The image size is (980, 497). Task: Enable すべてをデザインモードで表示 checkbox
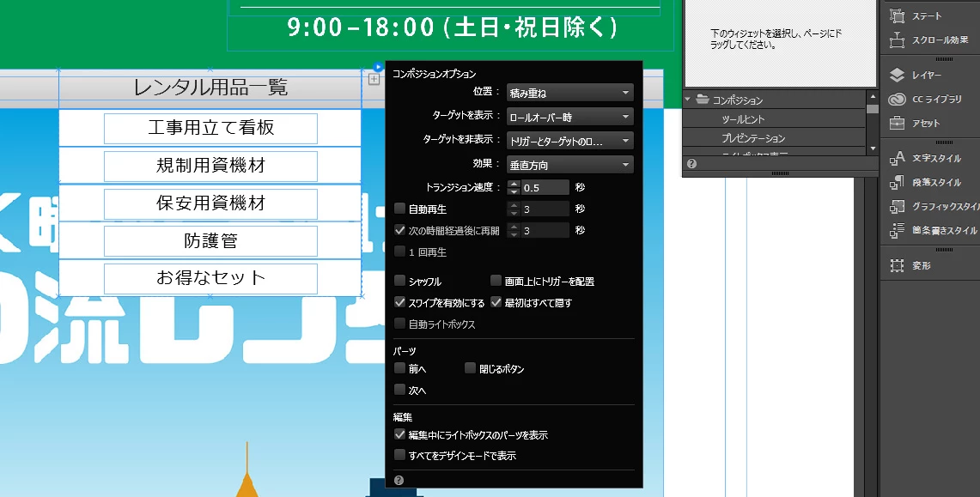pos(400,455)
